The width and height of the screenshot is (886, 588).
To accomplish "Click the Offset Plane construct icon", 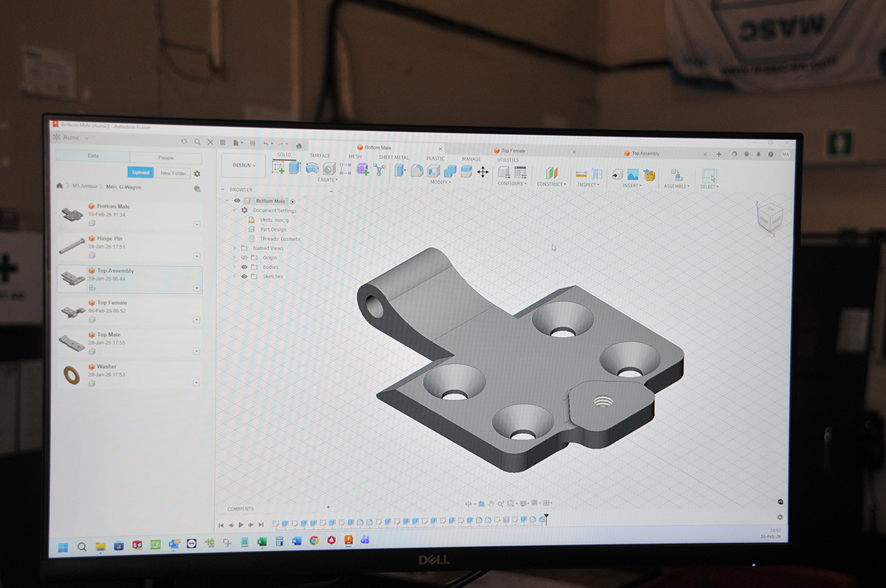I will [551, 173].
